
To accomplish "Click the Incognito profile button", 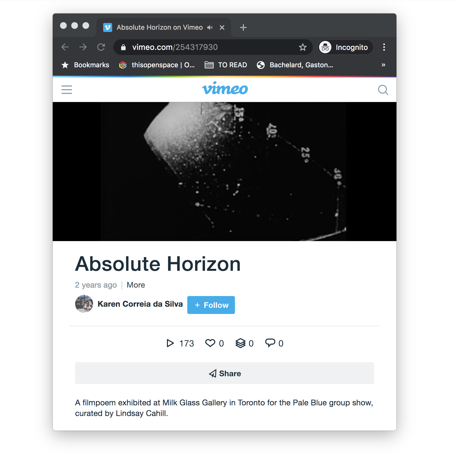I will click(x=346, y=47).
